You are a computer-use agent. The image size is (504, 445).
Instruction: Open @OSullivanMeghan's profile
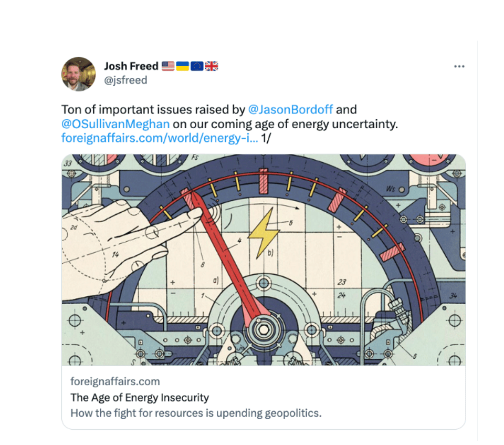tap(115, 124)
